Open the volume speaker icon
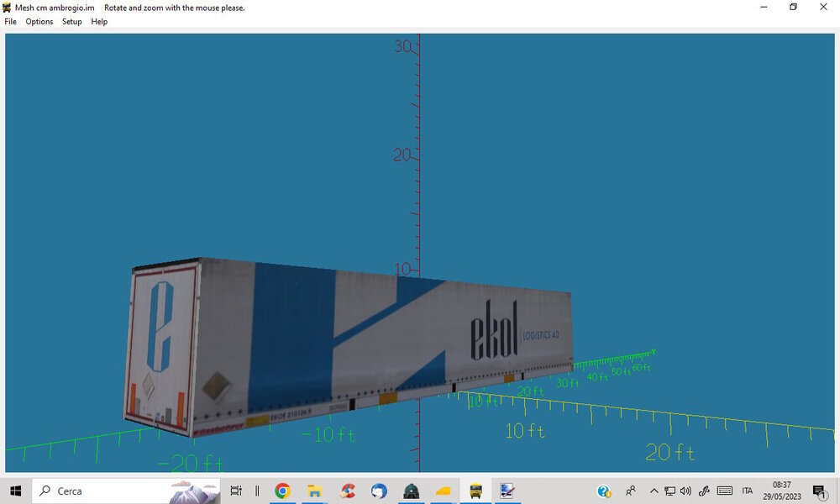The width and height of the screenshot is (840, 504). click(x=685, y=491)
